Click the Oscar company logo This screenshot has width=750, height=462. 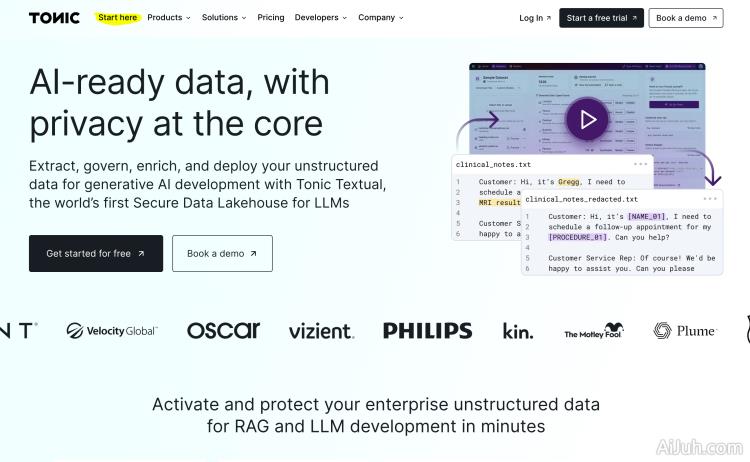pos(223,331)
